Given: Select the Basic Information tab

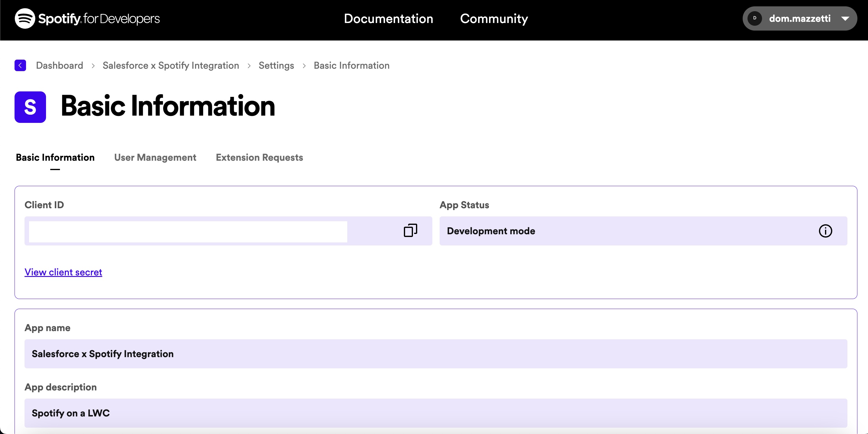Looking at the screenshot, I should coord(55,157).
